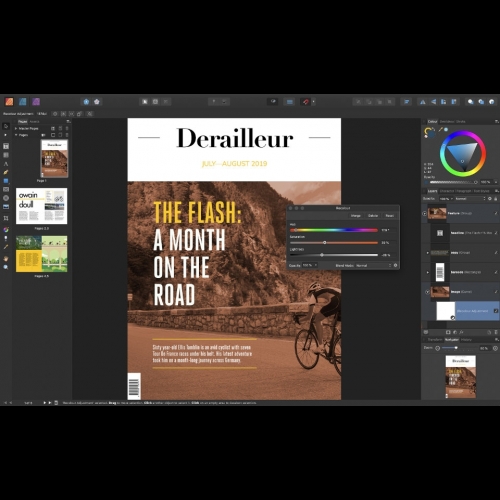Click the Delete button in Recolour dialog
The width and height of the screenshot is (500, 500).
373,216
